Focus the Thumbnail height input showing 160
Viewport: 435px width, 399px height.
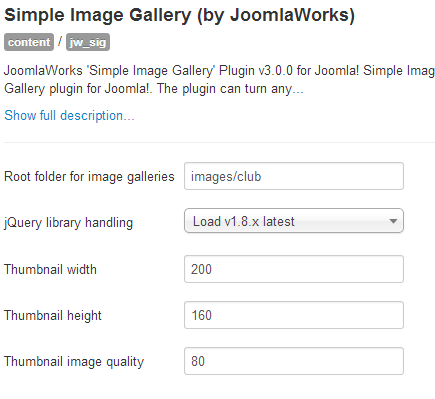pos(294,315)
